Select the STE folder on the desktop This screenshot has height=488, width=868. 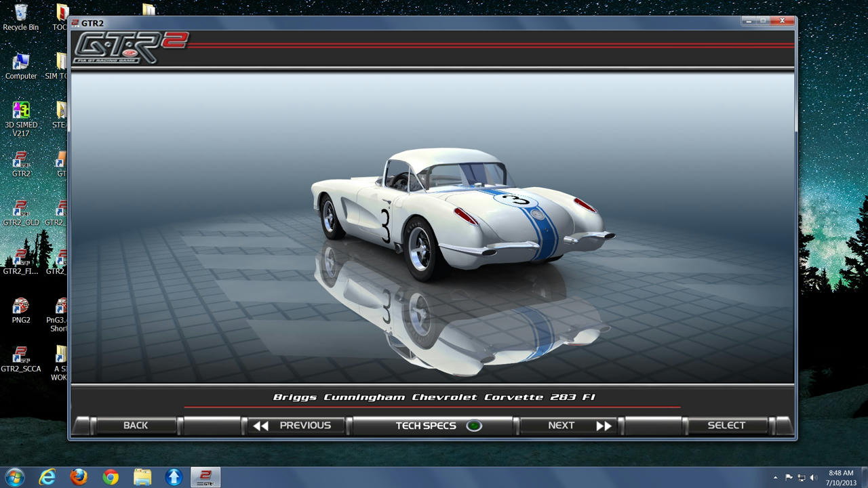tap(60, 115)
